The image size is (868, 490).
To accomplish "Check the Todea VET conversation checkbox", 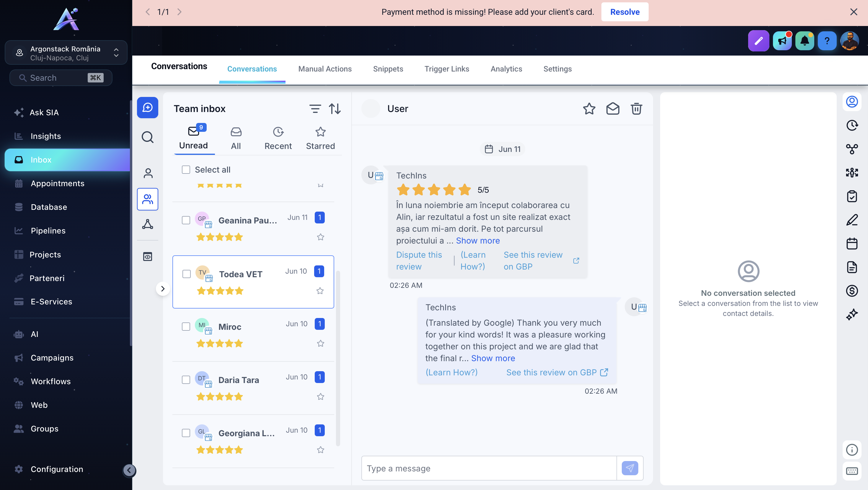I will (x=186, y=274).
